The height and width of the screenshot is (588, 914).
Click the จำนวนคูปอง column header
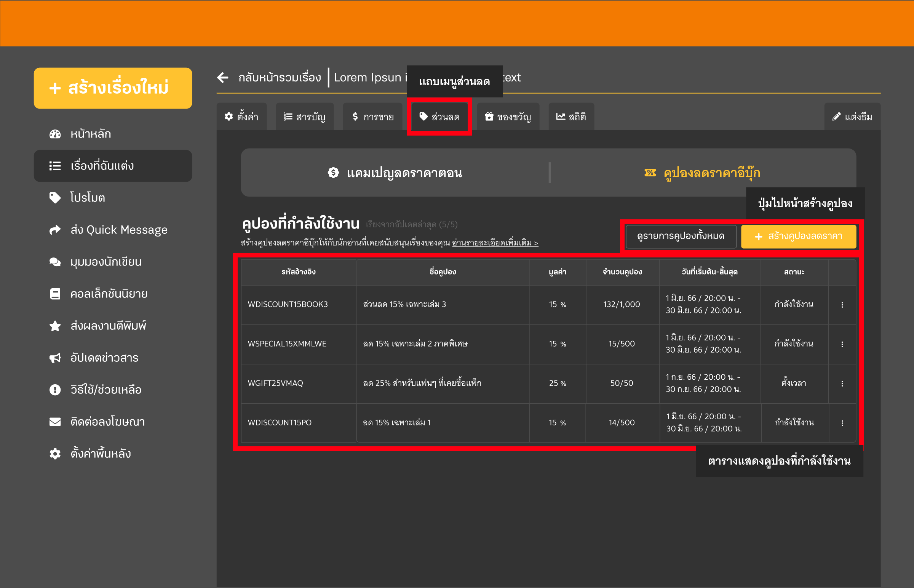[x=622, y=272]
